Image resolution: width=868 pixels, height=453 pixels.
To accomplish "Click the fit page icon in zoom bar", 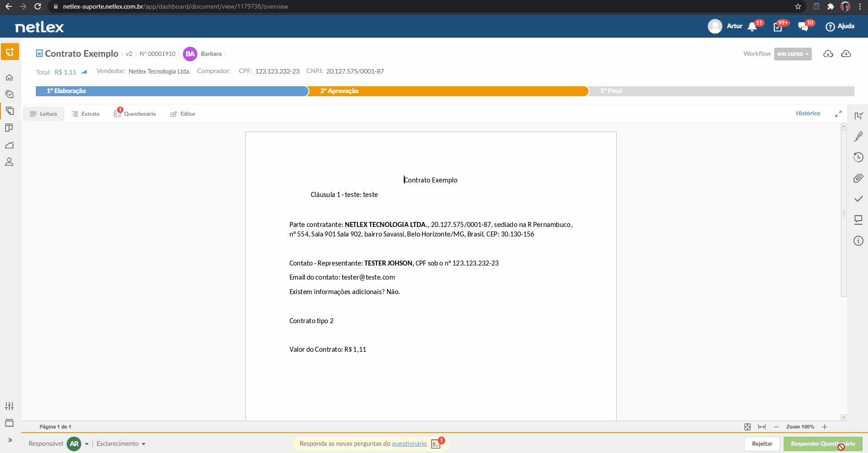I will [x=747, y=427].
